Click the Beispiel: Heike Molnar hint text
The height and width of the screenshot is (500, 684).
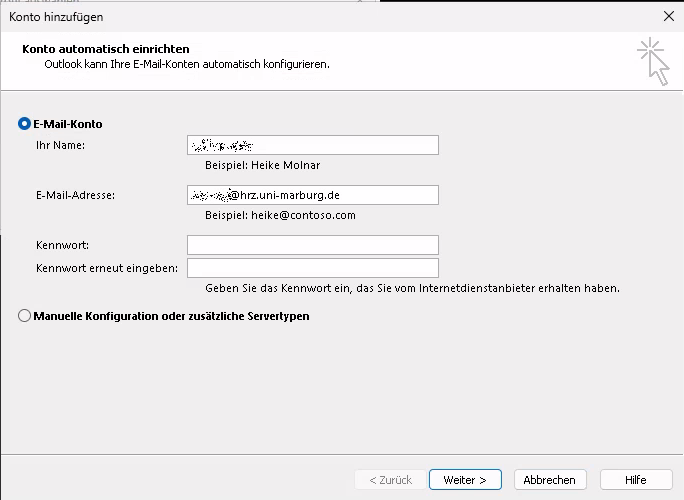click(262, 165)
